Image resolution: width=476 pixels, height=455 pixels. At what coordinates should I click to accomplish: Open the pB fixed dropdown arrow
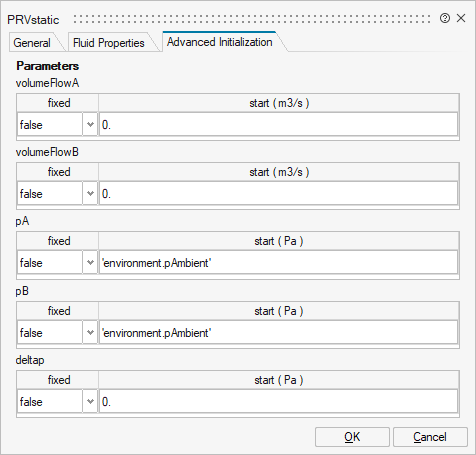click(x=90, y=332)
